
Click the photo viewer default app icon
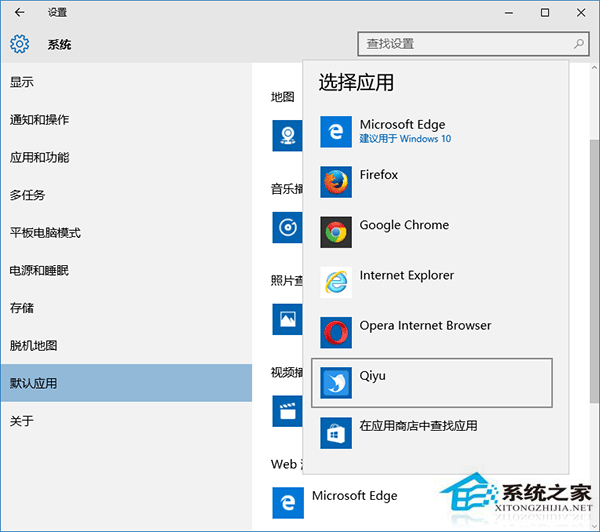tap(287, 319)
